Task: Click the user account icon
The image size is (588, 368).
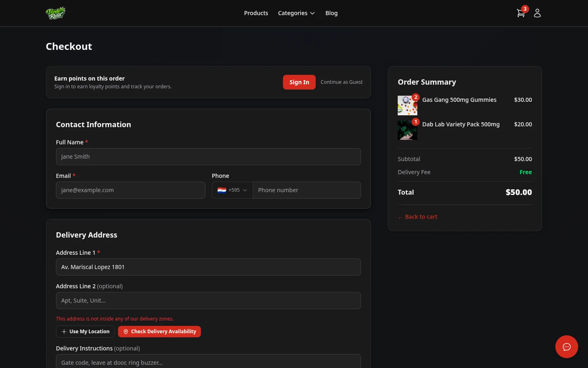Action: point(537,13)
